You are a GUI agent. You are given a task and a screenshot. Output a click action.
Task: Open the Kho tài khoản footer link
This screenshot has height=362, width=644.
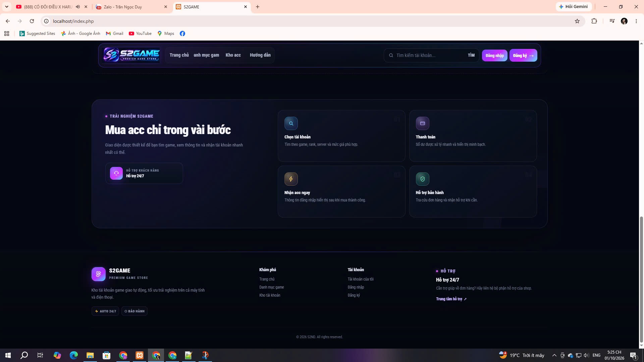(270, 295)
